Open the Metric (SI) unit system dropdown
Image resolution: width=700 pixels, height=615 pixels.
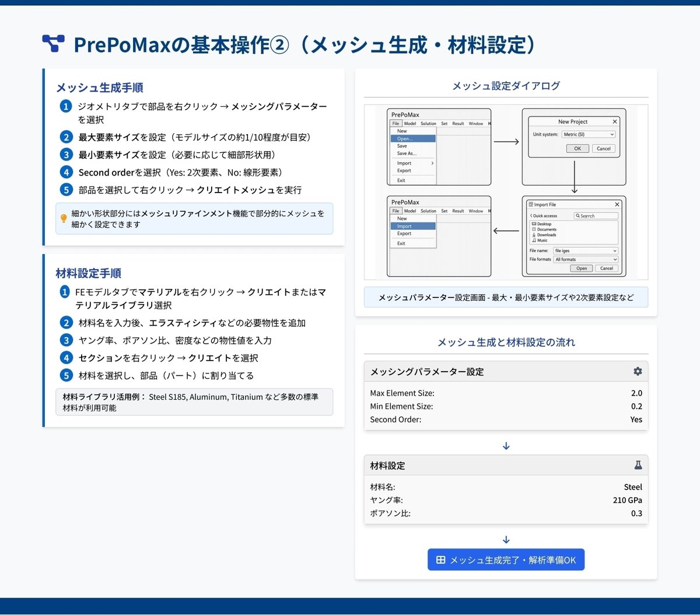point(589,134)
